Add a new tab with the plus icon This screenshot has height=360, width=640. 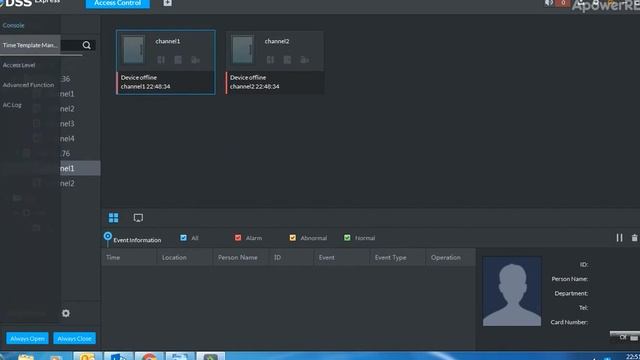coord(167,3)
